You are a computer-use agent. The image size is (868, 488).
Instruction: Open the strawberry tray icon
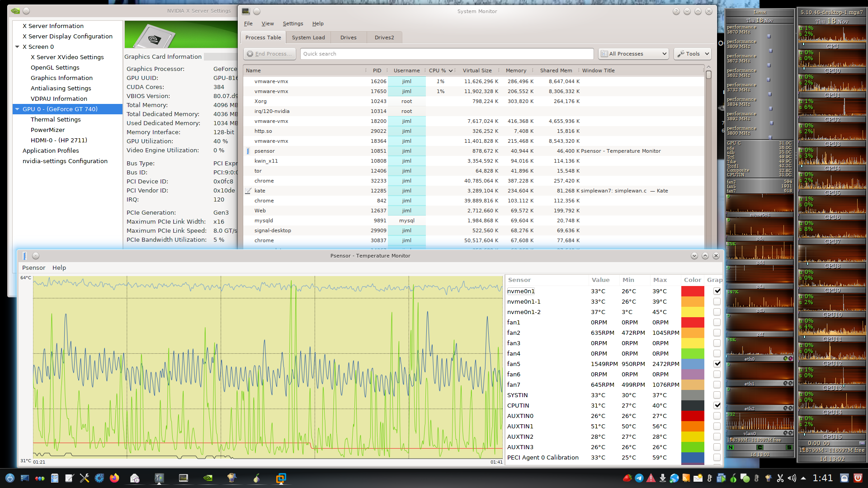627,478
